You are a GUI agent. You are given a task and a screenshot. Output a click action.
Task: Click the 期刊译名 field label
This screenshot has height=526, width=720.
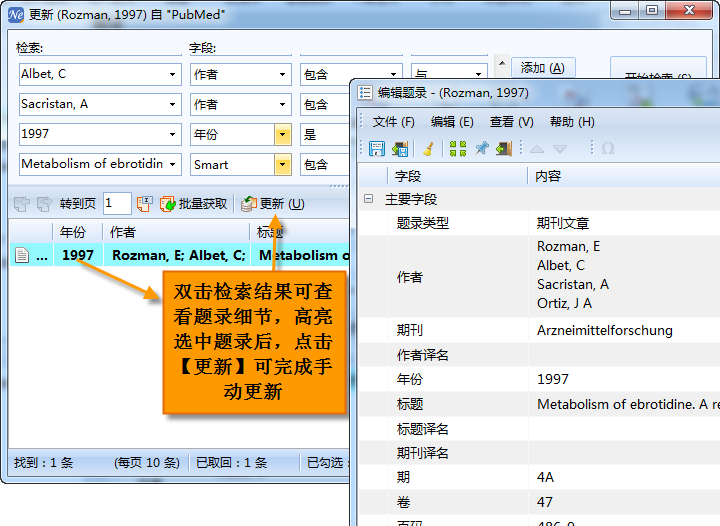422,453
